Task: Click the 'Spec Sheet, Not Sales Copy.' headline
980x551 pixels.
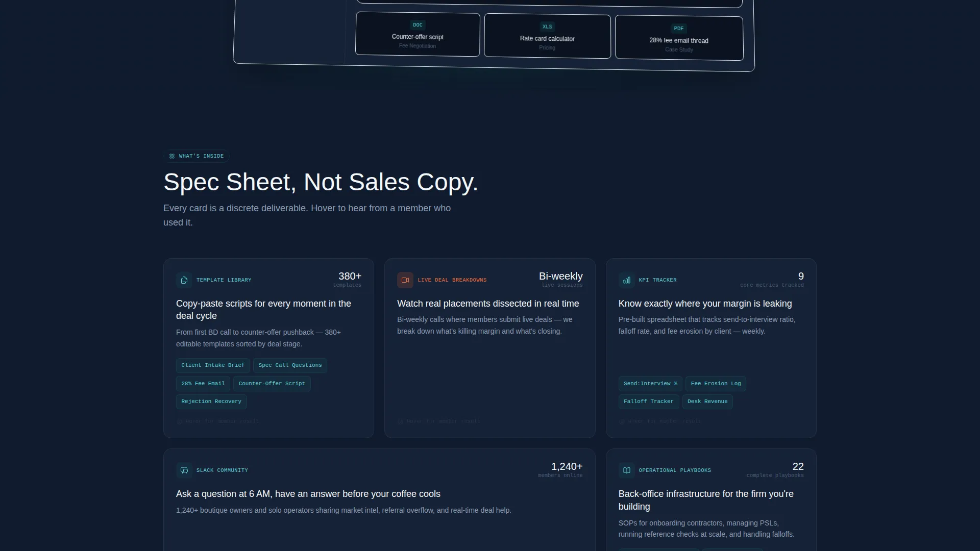Action: (321, 182)
